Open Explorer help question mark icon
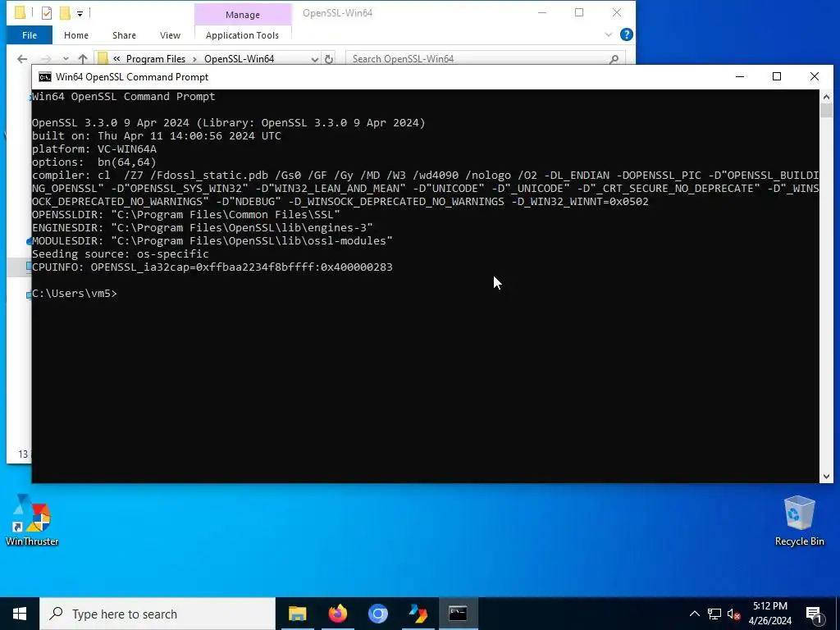Screen dimensions: 840x630 [x=626, y=34]
